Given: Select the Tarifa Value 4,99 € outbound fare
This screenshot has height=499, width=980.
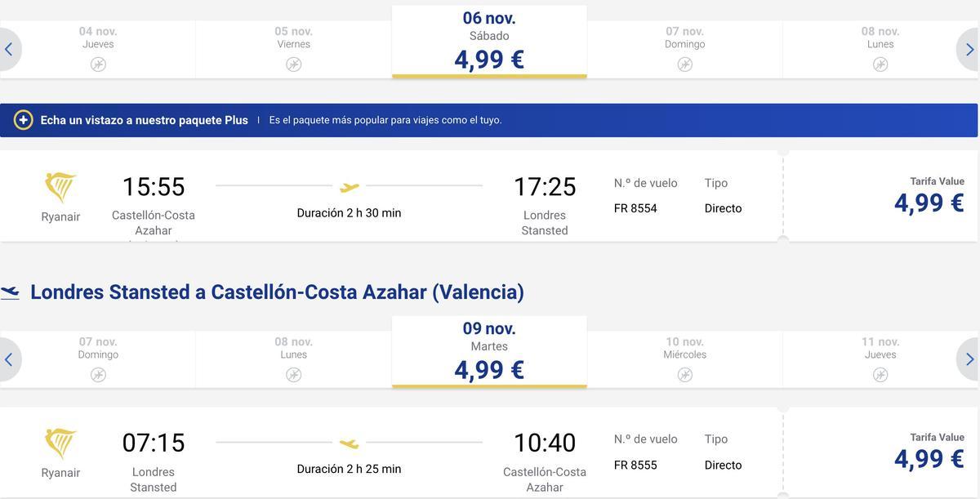Looking at the screenshot, I should (x=882, y=196).
